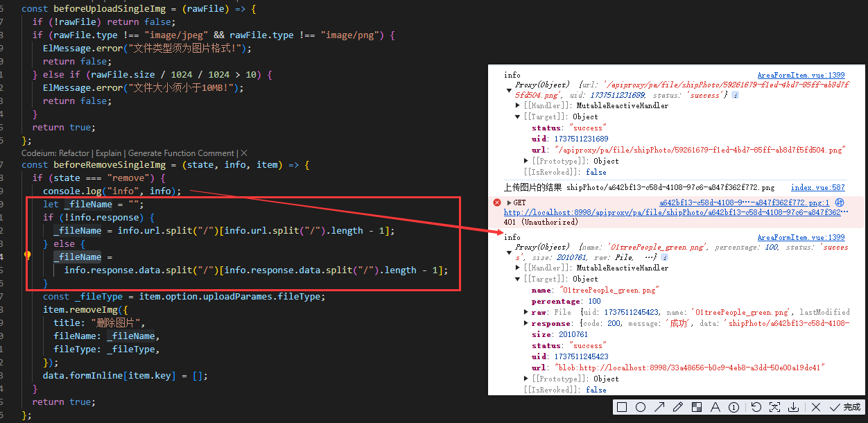
Task: Click the info badge after status 'success'
Action: click(735, 95)
